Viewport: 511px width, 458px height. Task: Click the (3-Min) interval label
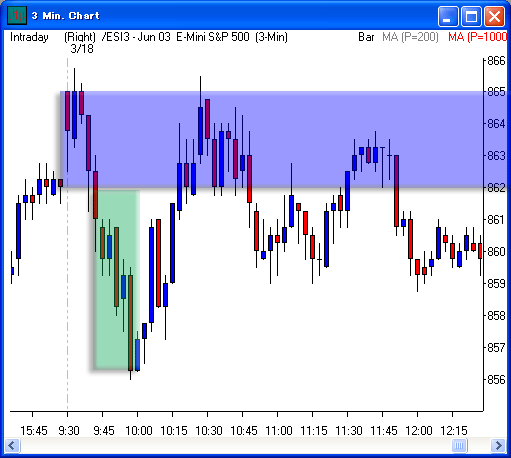(271, 37)
